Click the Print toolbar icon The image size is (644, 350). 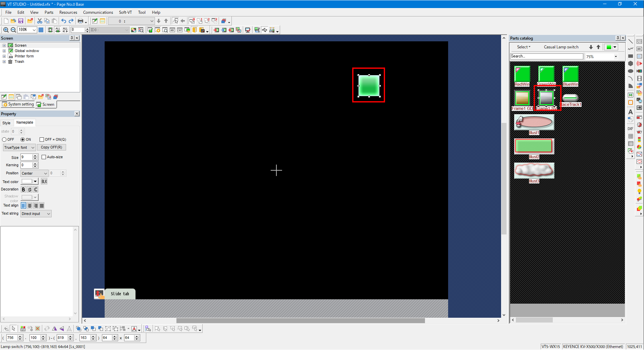pos(80,21)
